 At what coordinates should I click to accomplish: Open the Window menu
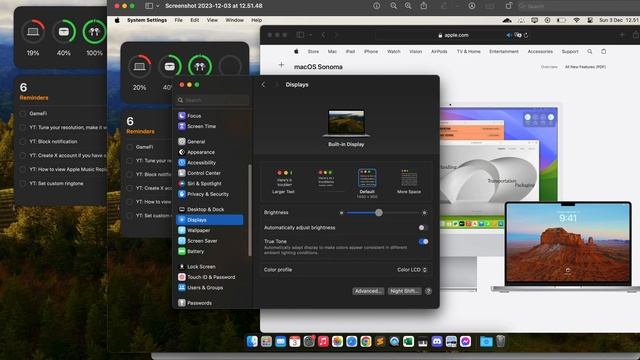click(234, 20)
